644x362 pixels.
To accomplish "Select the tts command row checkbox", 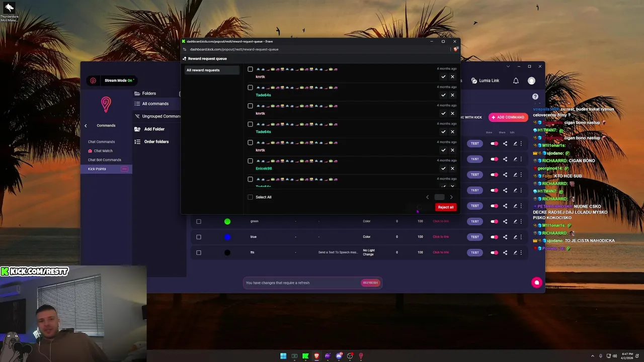I will tap(199, 252).
